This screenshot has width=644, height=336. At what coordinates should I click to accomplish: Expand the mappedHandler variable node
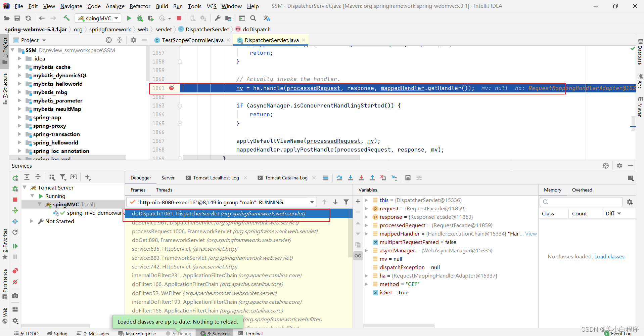point(366,234)
